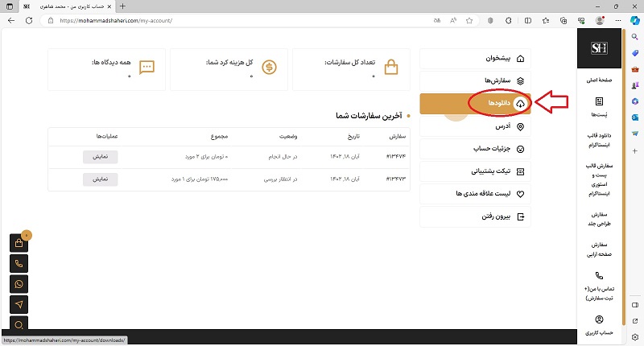644x346 pixels.
Task: Click the floating shopping cart icon
Action: point(20,243)
